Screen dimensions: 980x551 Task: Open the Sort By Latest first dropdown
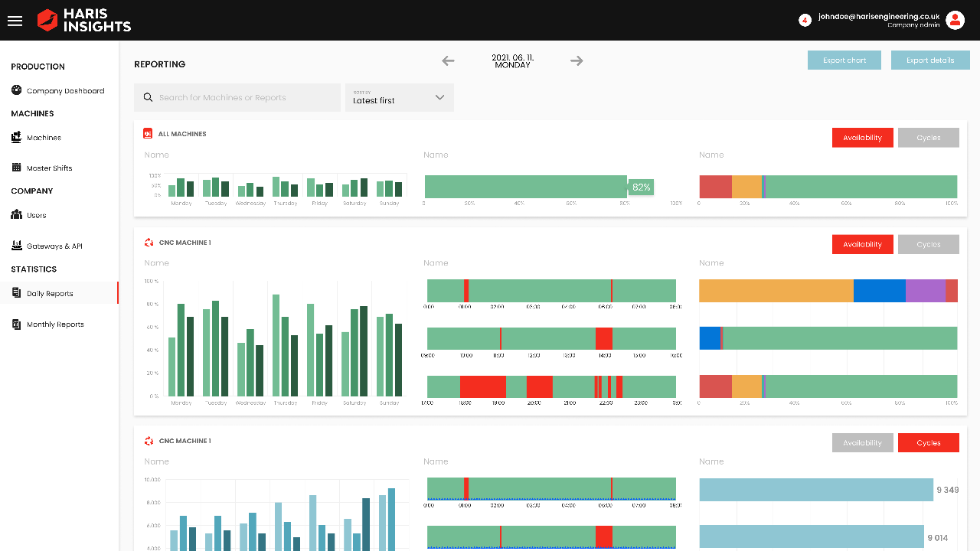point(400,97)
